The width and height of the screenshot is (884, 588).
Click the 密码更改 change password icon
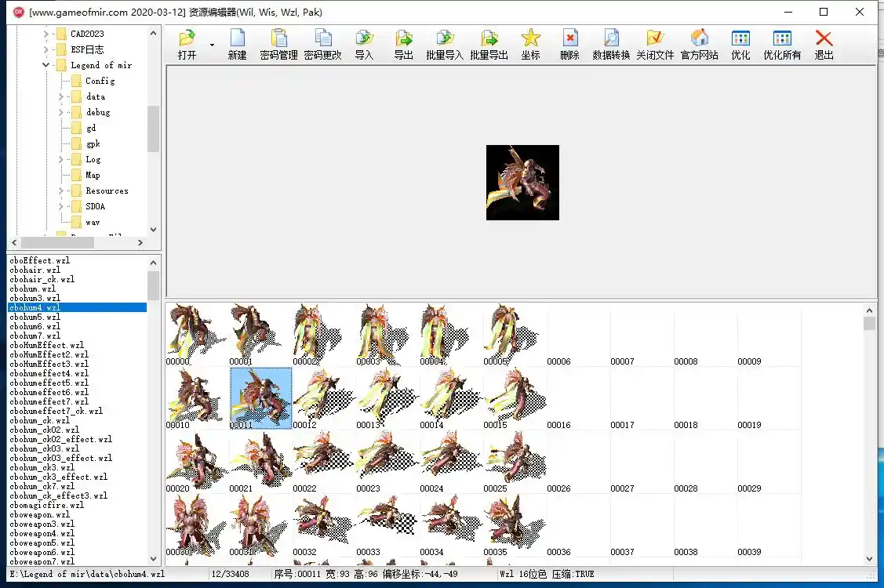[323, 44]
